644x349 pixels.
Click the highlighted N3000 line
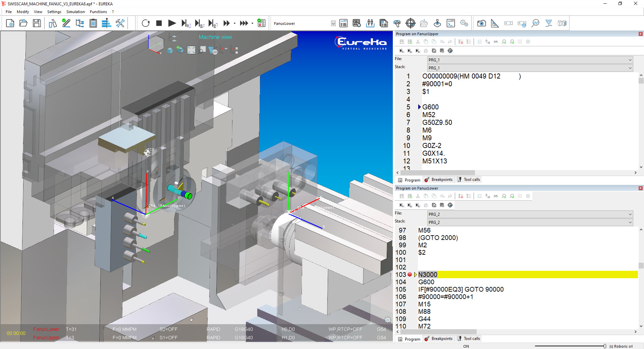pyautogui.click(x=528, y=275)
